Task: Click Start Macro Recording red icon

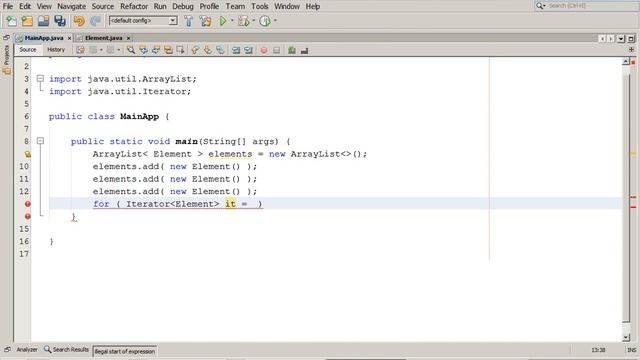Action: point(264,50)
